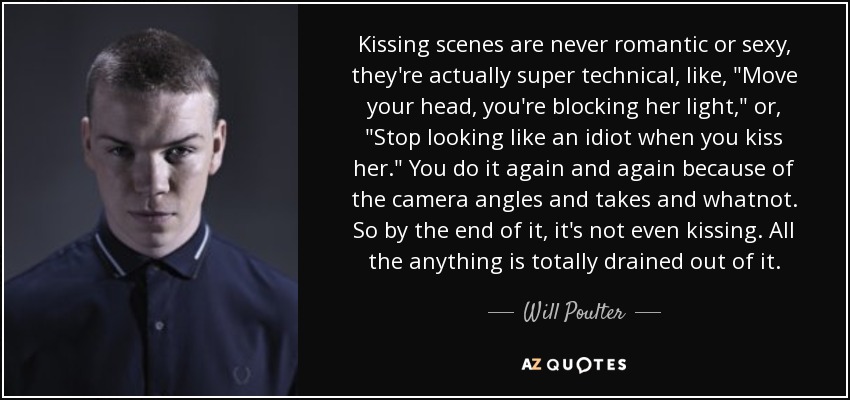
Task: Click the dash right of author name
Action: click(647, 313)
